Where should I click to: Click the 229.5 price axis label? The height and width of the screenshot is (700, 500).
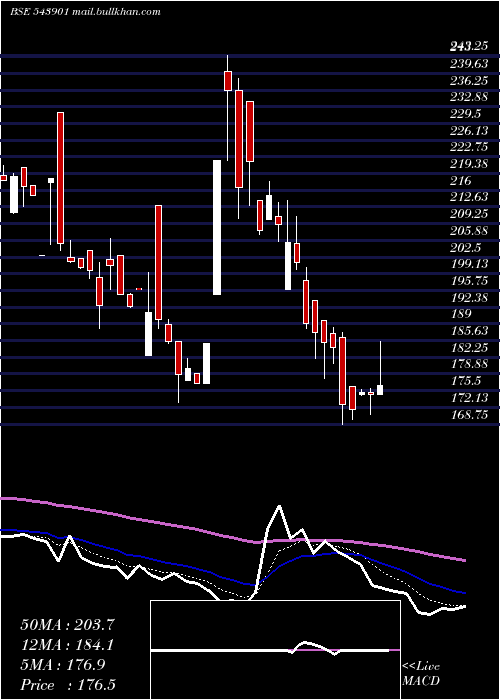[466, 114]
